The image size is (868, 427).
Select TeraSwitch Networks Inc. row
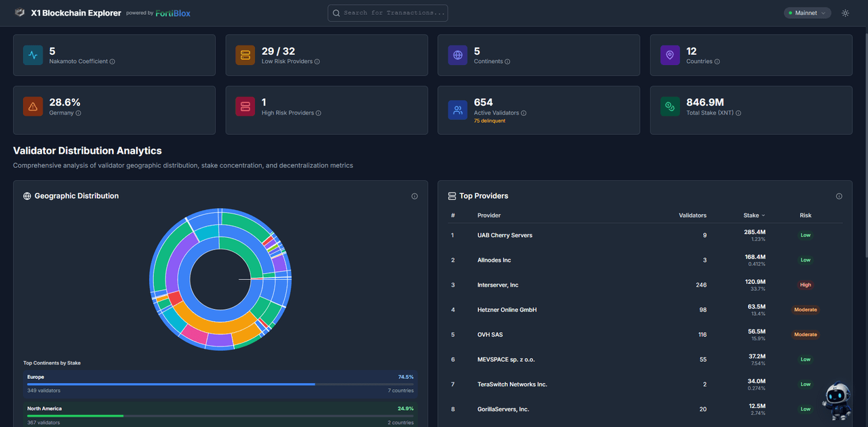(x=645, y=384)
